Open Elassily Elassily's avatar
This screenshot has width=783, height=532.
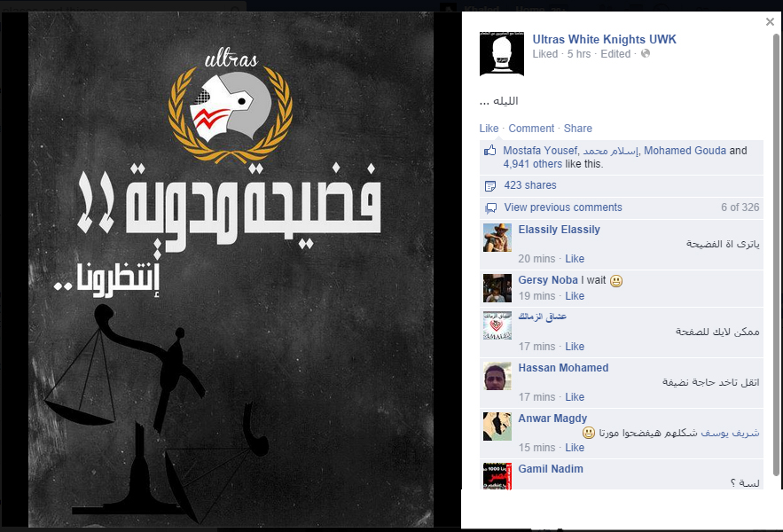pyautogui.click(x=497, y=238)
